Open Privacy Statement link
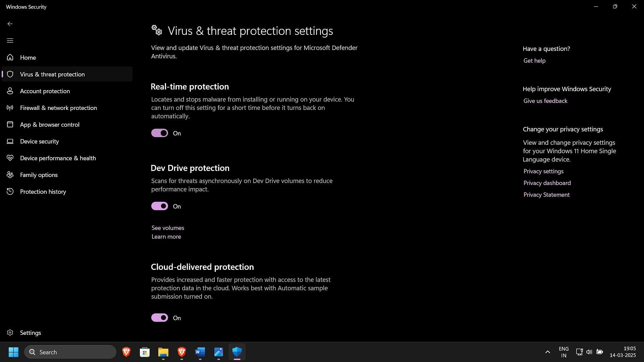 pos(546,195)
